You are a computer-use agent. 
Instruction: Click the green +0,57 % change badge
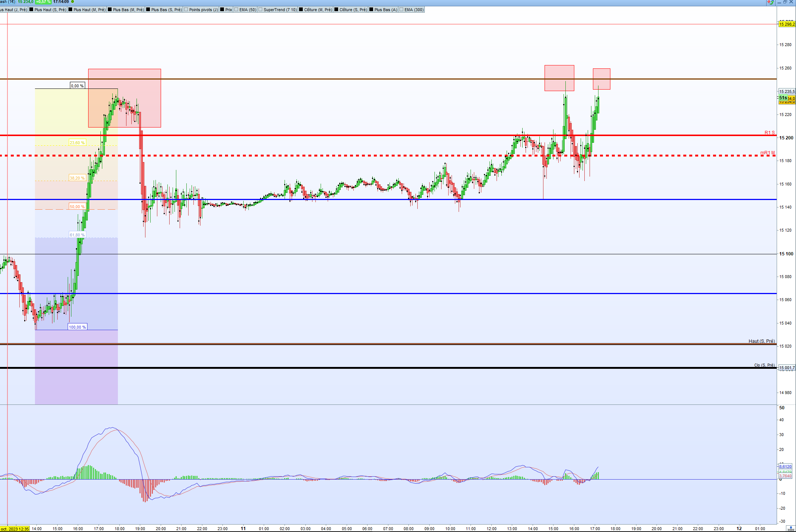click(x=43, y=2)
